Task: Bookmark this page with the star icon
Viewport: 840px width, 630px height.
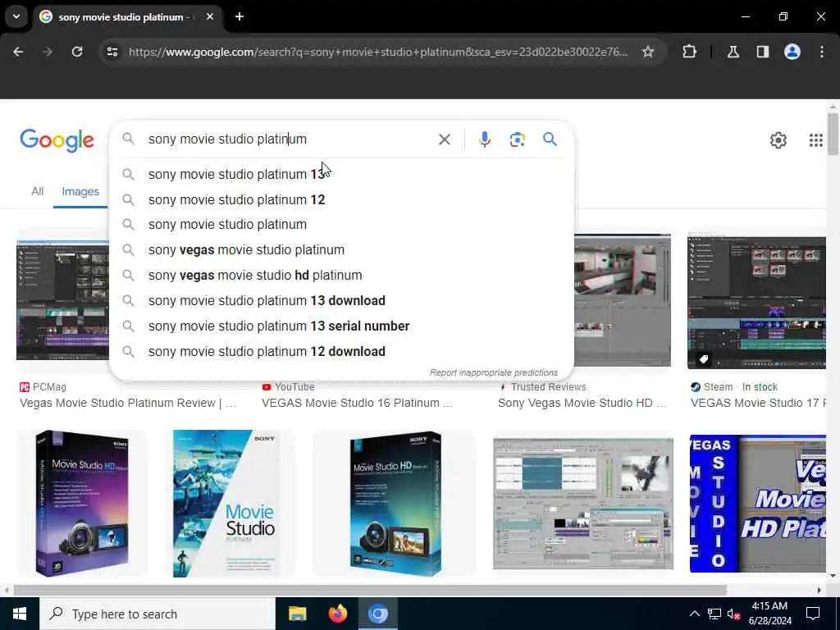Action: click(x=648, y=52)
